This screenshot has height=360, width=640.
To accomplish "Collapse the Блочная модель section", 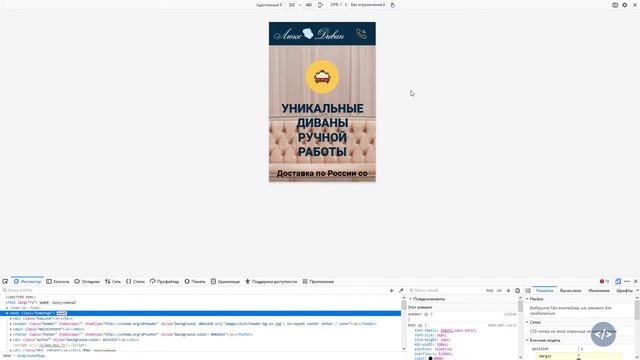I will [x=527, y=340].
